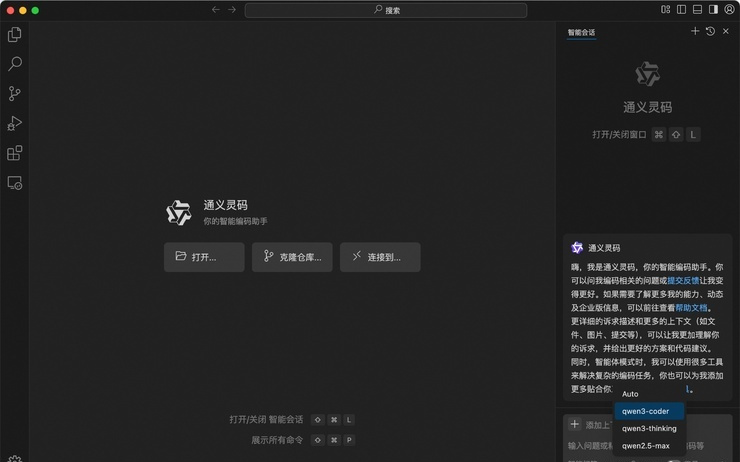740x462 pixels.
Task: Open the Remote Explorer view
Action: pos(15,183)
